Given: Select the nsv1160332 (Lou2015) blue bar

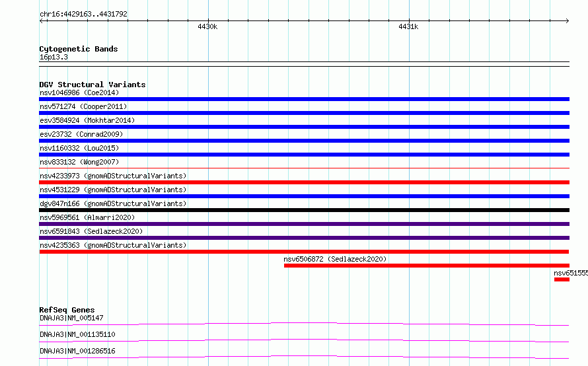Looking at the screenshot, I should click(304, 155).
